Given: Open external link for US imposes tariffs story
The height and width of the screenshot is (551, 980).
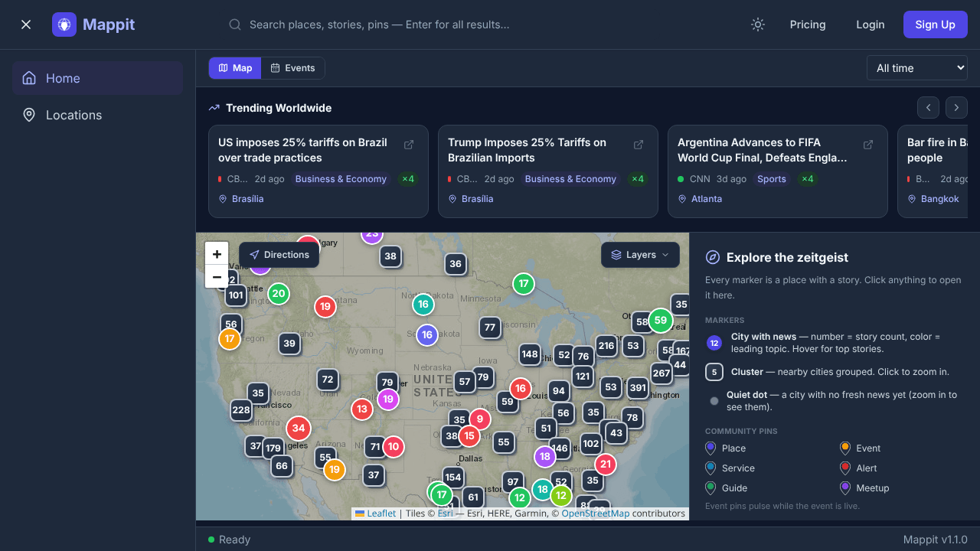Looking at the screenshot, I should [409, 145].
